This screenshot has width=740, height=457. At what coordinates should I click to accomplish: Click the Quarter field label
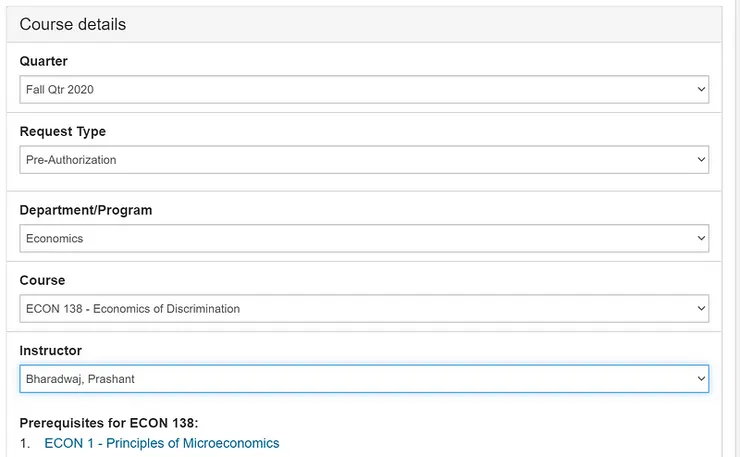pyautogui.click(x=44, y=61)
